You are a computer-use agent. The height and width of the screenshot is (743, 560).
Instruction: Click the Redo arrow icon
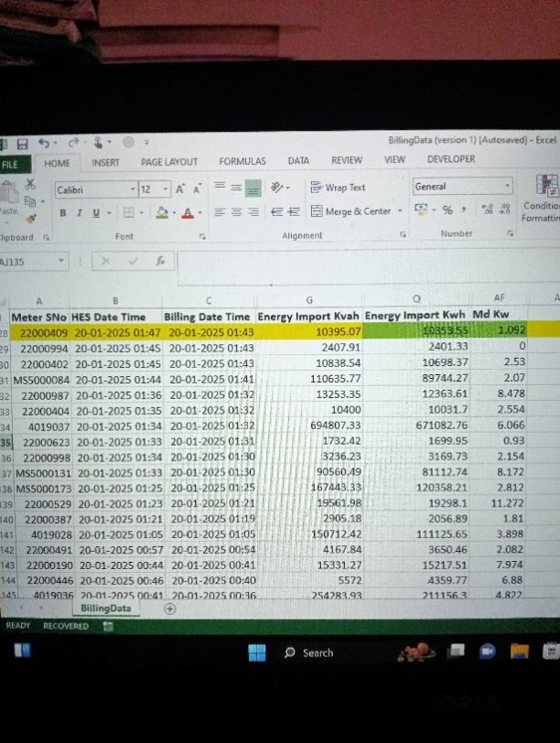73,142
